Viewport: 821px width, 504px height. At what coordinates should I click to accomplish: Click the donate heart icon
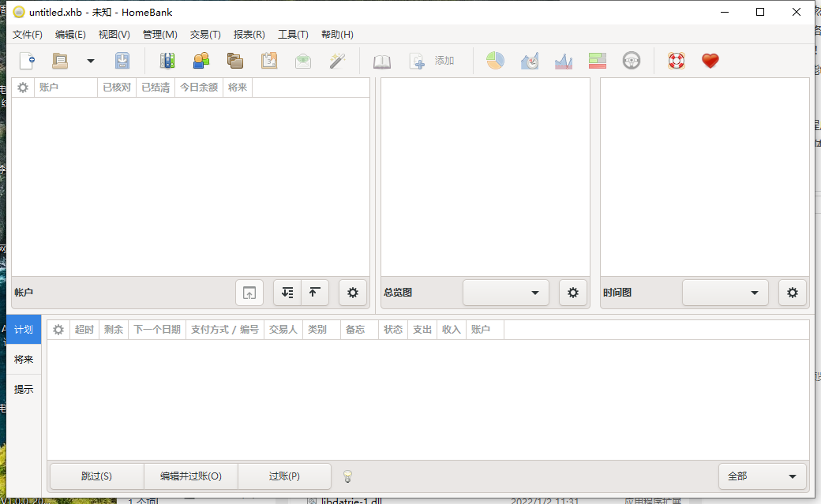tap(710, 60)
